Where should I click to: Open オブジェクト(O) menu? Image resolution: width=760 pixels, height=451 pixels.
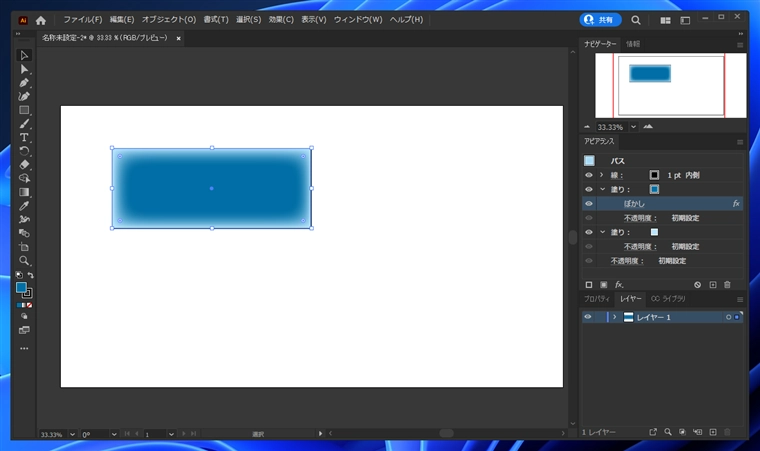pyautogui.click(x=169, y=19)
